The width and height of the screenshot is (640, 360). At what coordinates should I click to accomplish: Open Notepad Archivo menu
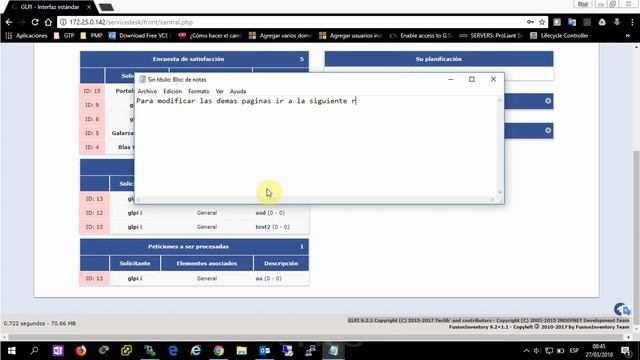pyautogui.click(x=147, y=91)
